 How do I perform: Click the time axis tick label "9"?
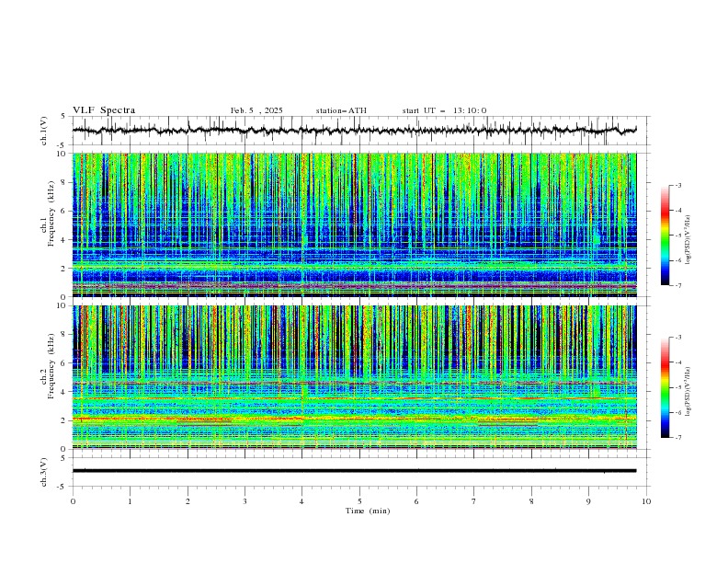pyautogui.click(x=588, y=501)
